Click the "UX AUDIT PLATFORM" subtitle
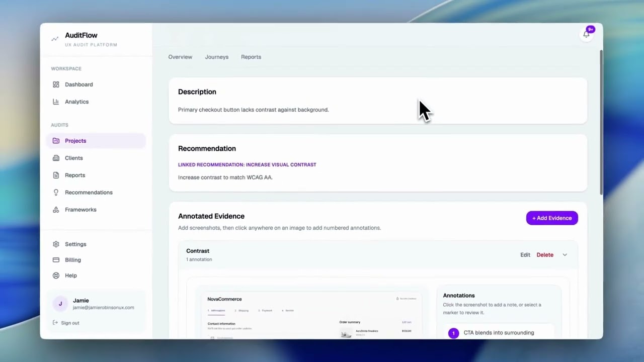The height and width of the screenshot is (362, 644). tap(91, 45)
